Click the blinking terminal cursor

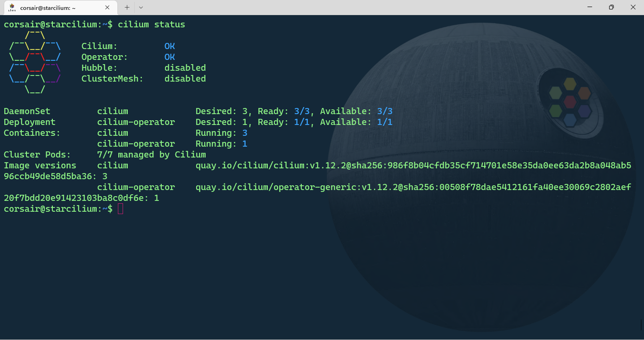tap(120, 208)
